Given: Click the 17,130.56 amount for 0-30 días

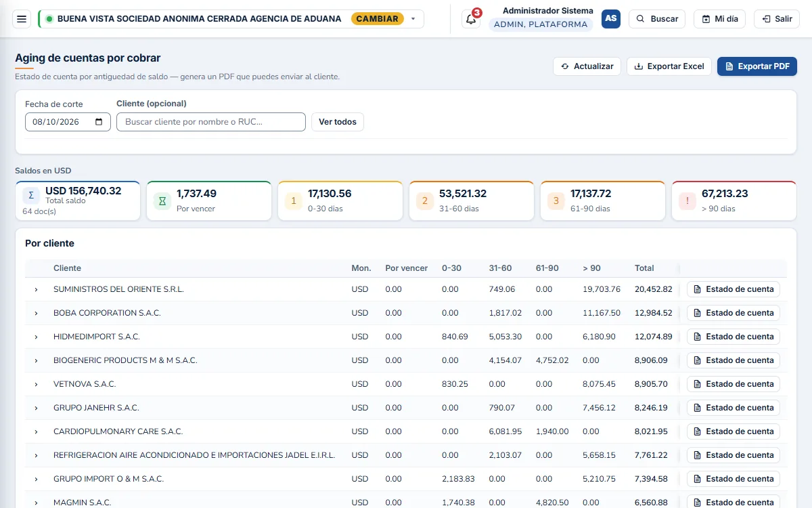Looking at the screenshot, I should click(x=330, y=194).
